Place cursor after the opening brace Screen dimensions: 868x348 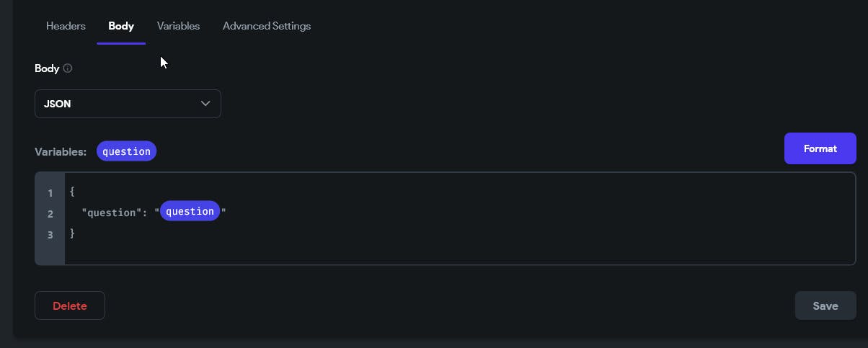pyautogui.click(x=76, y=192)
